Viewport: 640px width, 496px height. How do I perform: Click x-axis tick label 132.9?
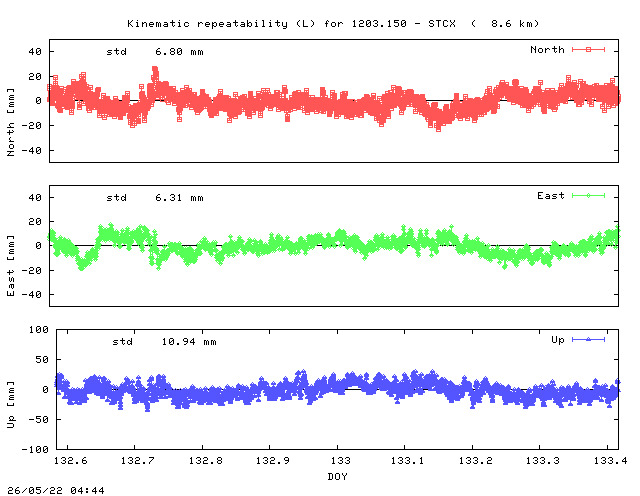(273, 460)
